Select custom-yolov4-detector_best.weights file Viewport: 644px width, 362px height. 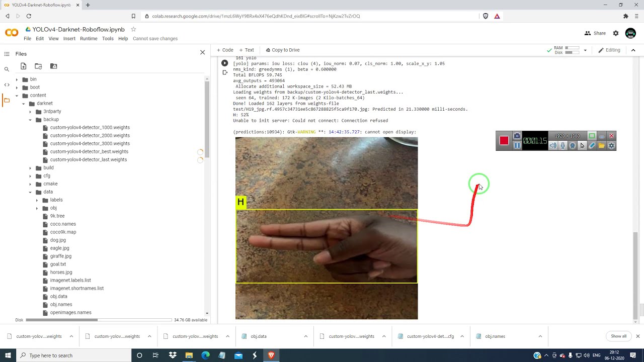pos(89,151)
